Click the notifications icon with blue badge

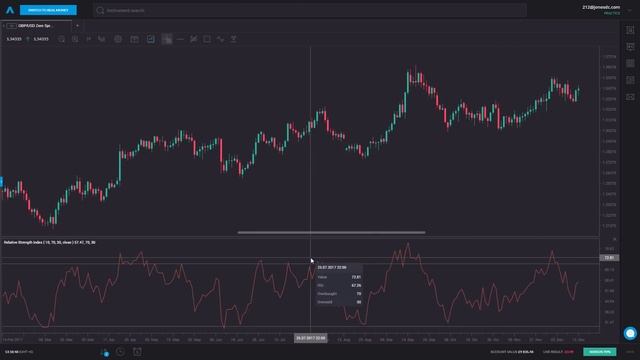pyautogui.click(x=104, y=352)
